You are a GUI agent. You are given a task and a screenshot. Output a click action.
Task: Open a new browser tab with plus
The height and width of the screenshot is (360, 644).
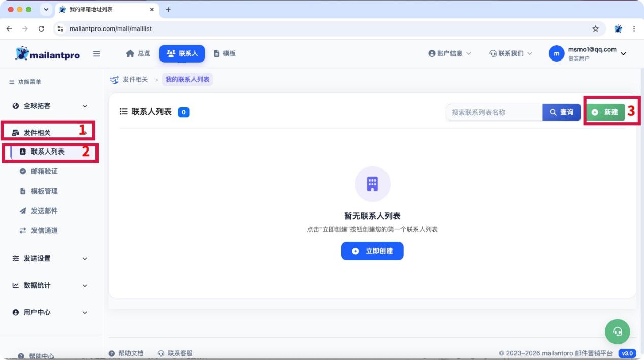coord(168,10)
